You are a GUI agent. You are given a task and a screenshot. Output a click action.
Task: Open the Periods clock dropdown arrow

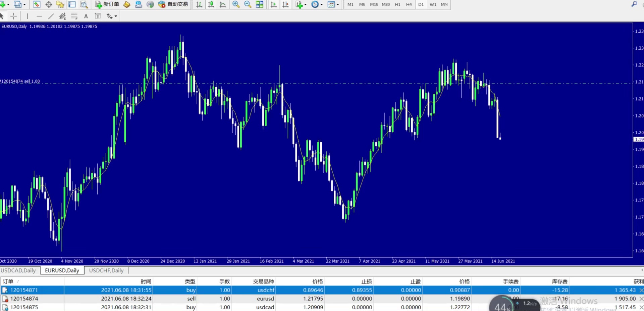(321, 5)
